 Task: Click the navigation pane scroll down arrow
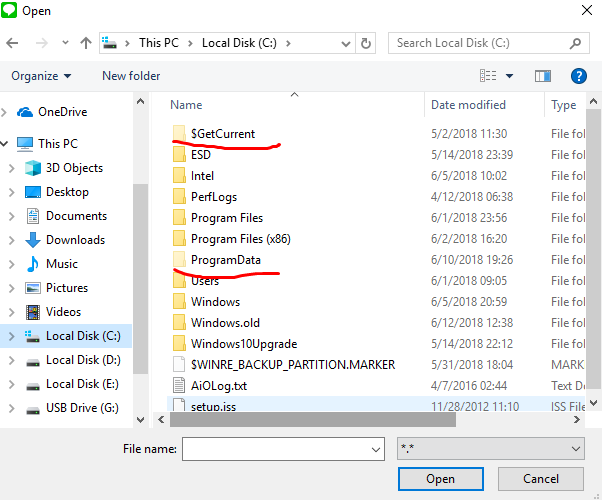pos(141,420)
